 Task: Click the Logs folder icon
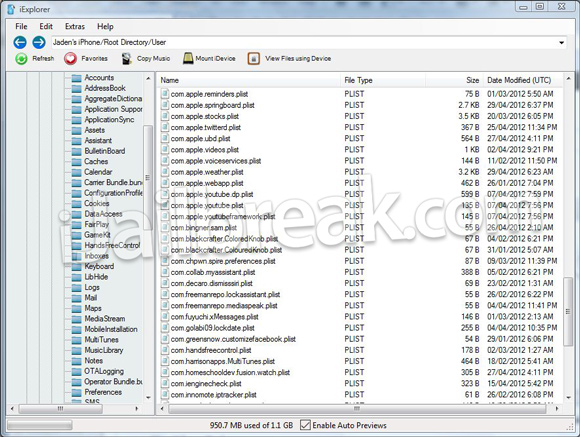[77, 288]
